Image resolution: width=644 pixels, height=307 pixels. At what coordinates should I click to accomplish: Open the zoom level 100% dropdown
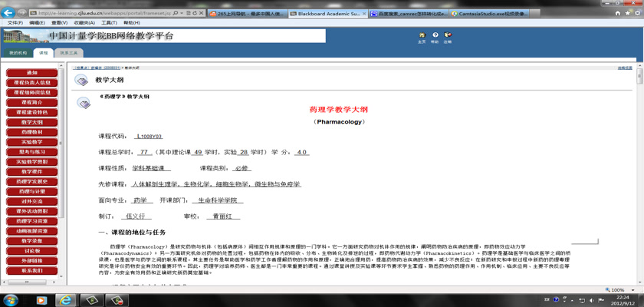tap(619, 290)
